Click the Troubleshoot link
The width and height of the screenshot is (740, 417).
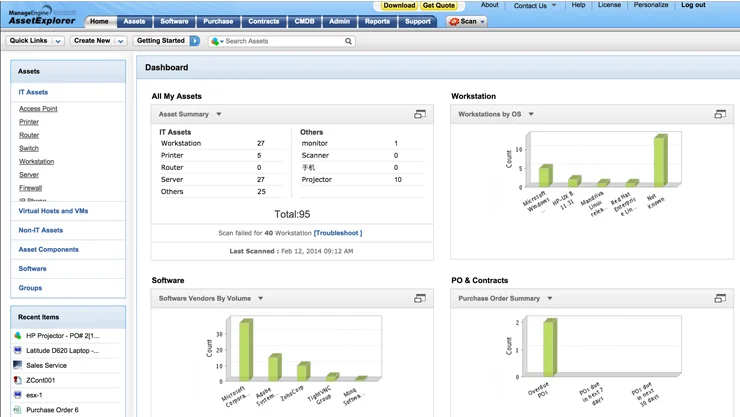[x=338, y=233]
